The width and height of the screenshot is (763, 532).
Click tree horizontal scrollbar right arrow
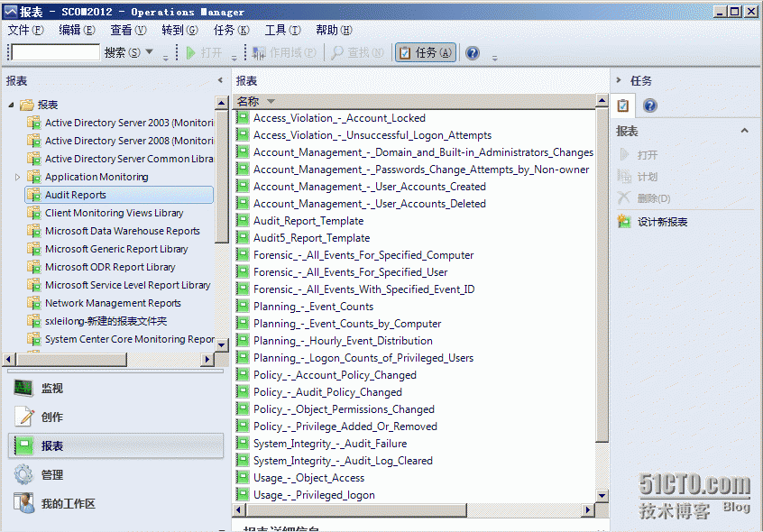207,360
